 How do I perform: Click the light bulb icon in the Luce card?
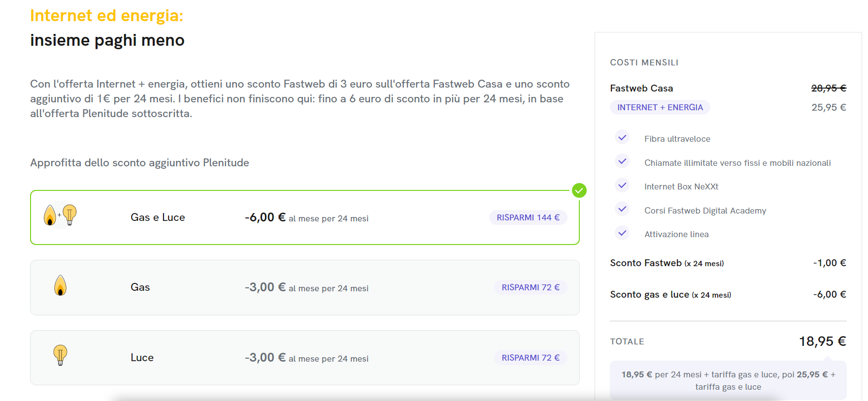pyautogui.click(x=60, y=355)
